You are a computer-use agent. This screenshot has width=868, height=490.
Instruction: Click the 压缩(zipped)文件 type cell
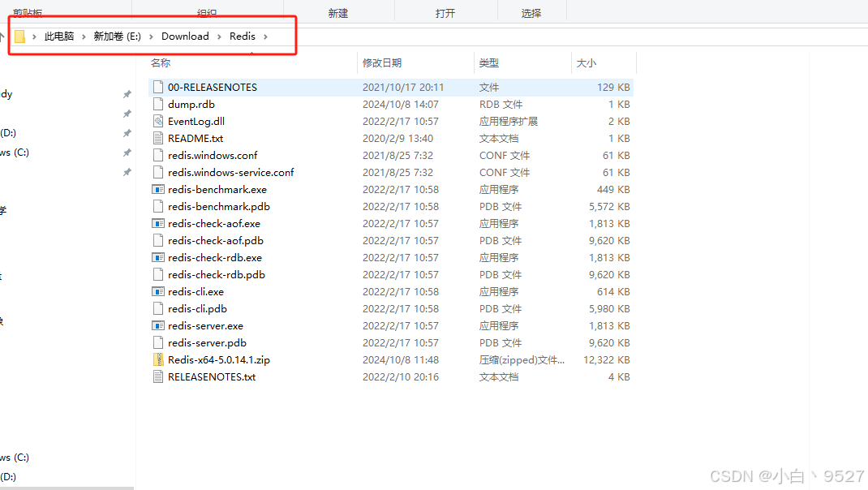[x=522, y=360]
